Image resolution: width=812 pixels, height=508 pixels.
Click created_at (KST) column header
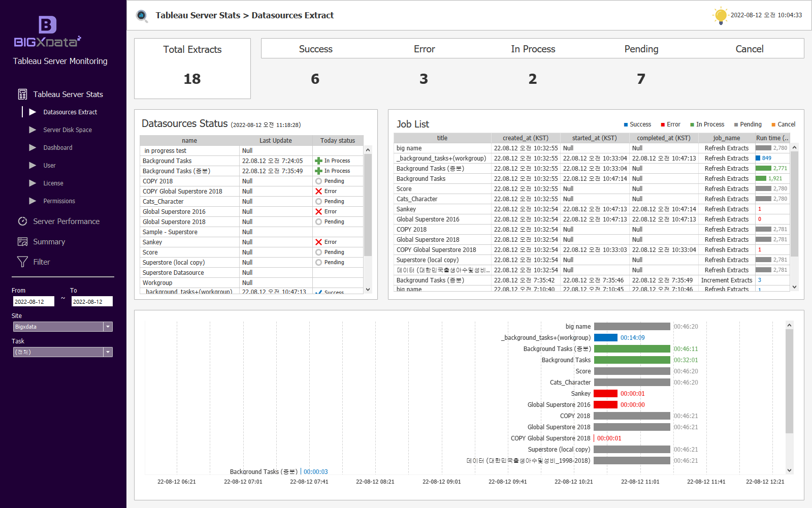coord(526,138)
